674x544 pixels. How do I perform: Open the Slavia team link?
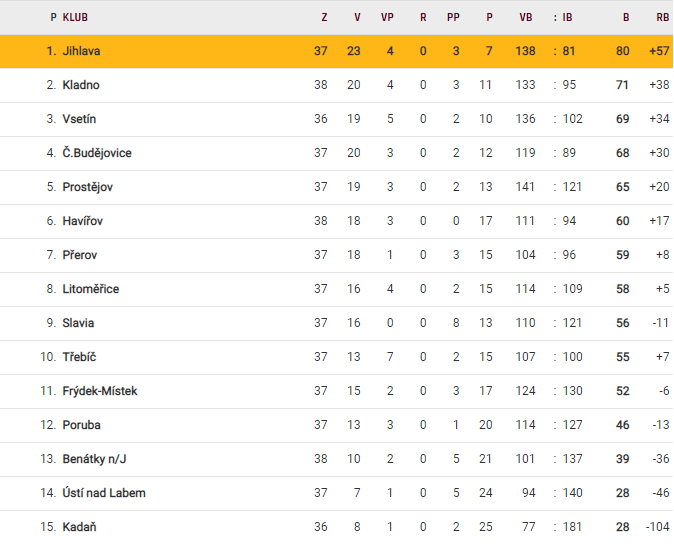[79, 323]
